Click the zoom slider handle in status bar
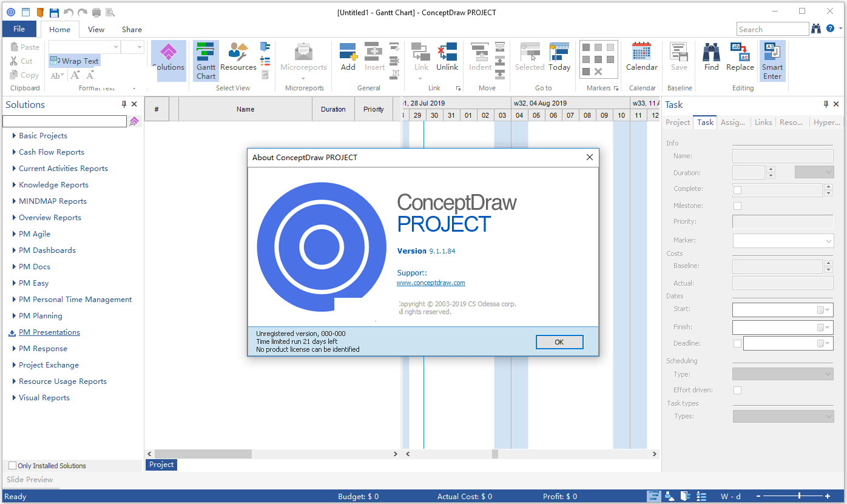 (x=799, y=496)
